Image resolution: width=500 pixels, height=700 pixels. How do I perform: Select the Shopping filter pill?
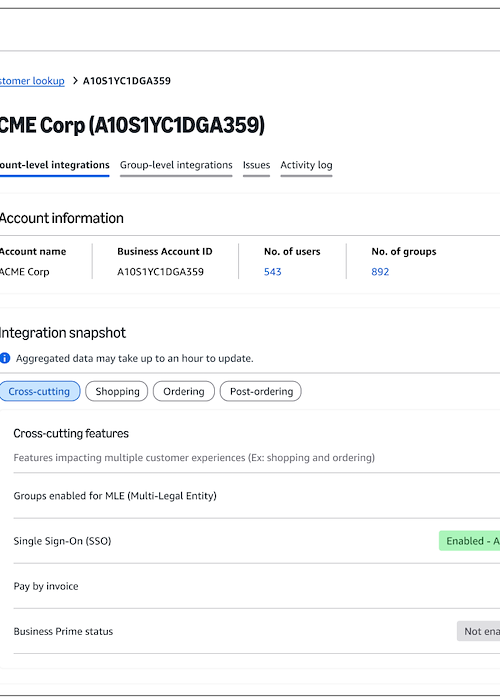click(x=117, y=392)
